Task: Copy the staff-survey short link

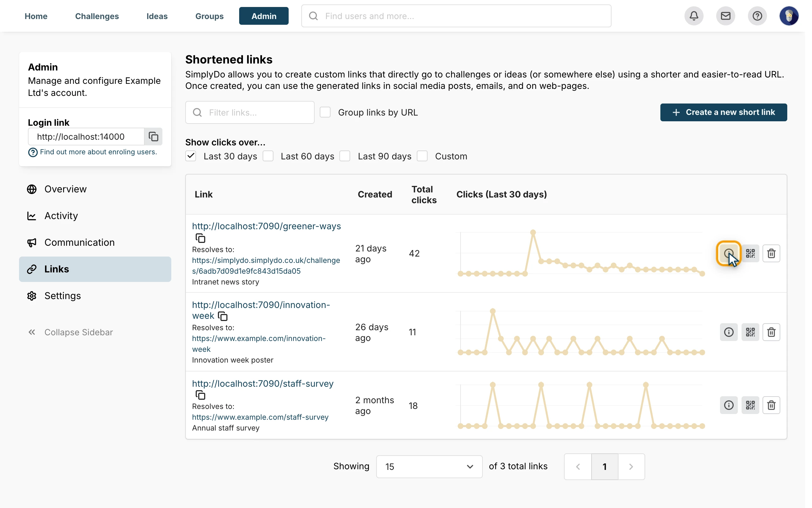Action: (200, 395)
